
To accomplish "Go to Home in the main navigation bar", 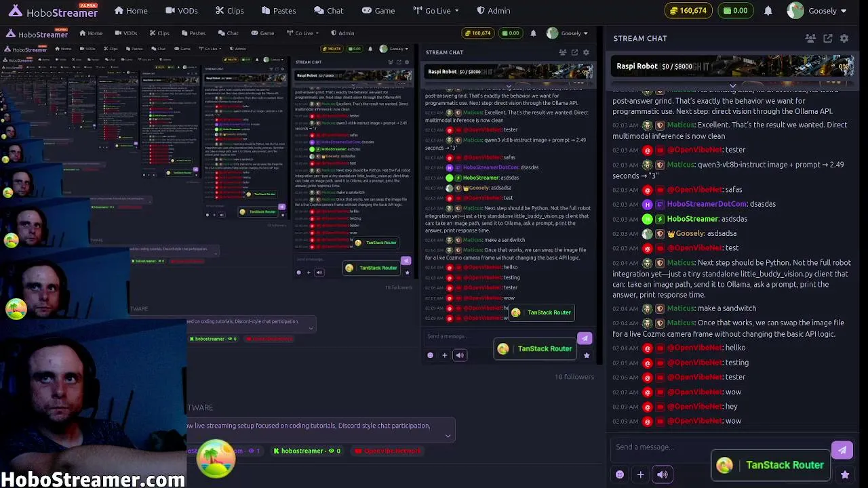I will click(131, 11).
